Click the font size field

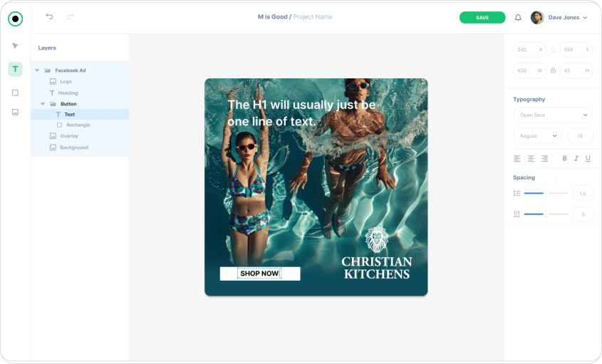[580, 136]
